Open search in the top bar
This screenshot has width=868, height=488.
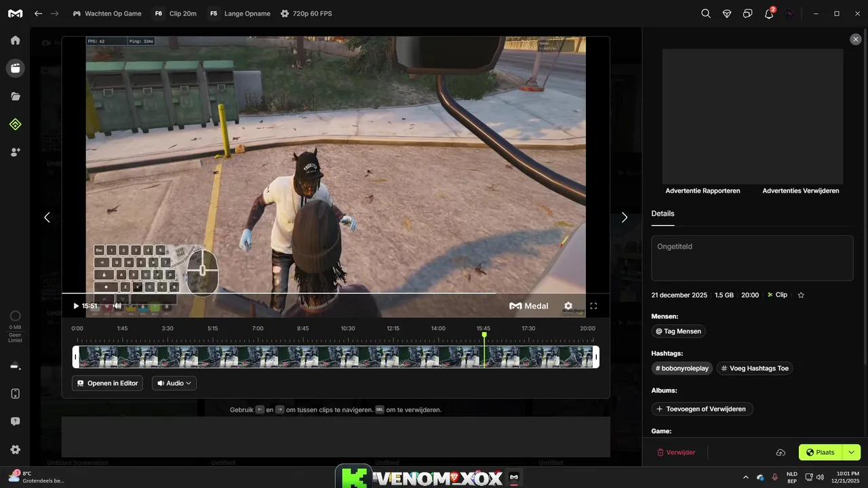(706, 14)
